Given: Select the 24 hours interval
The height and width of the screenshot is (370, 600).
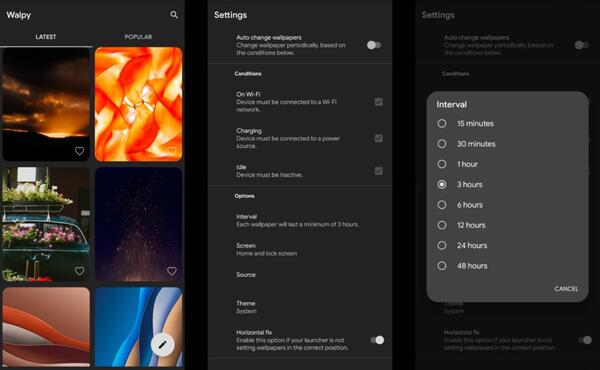Looking at the screenshot, I should [507, 245].
